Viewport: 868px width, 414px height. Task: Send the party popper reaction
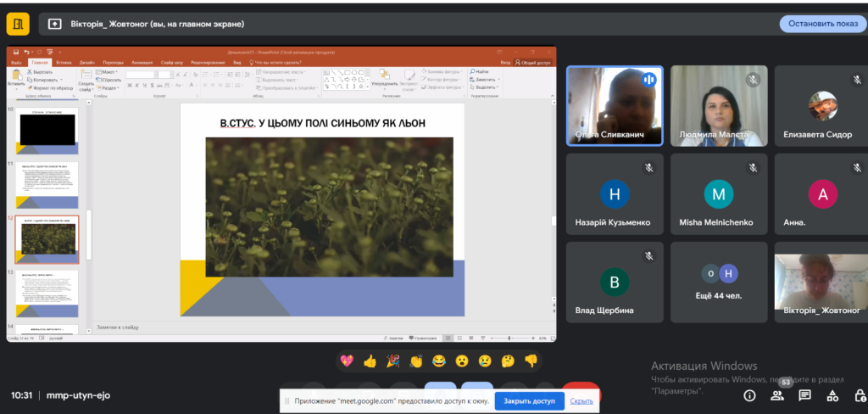pos(392,361)
